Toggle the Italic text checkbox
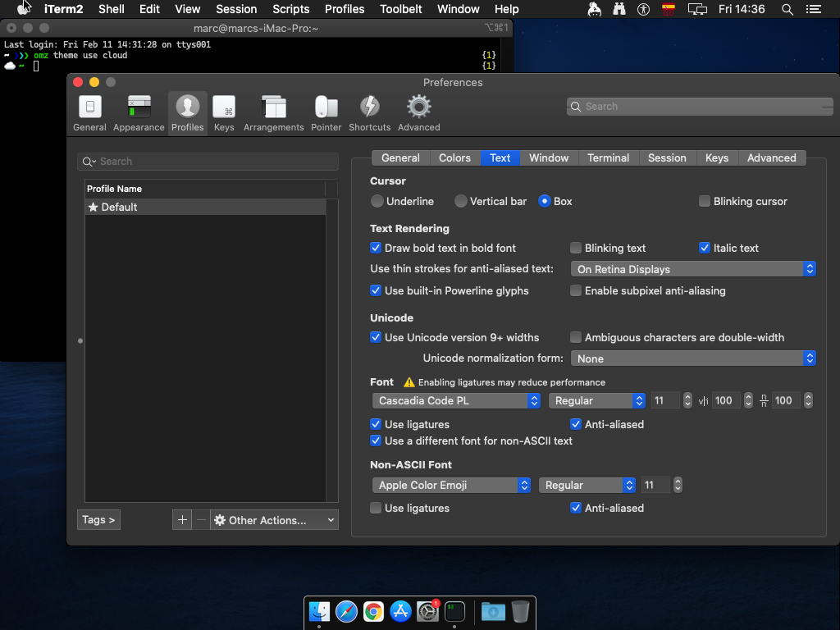This screenshot has width=840, height=630. pos(705,248)
